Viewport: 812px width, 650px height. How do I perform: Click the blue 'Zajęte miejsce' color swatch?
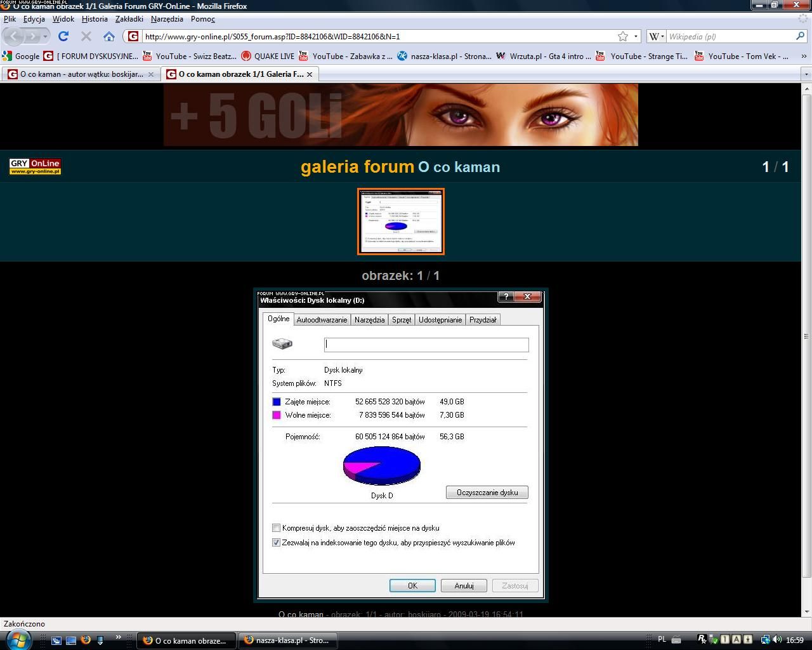point(277,402)
